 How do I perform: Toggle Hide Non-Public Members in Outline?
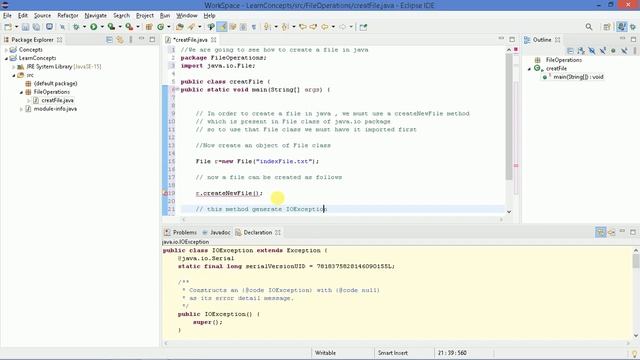(613, 51)
